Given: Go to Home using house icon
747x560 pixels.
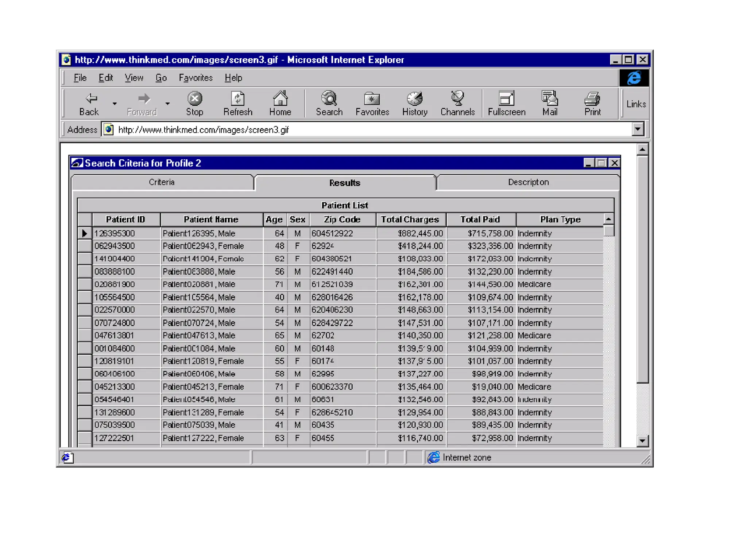Looking at the screenshot, I should [280, 99].
